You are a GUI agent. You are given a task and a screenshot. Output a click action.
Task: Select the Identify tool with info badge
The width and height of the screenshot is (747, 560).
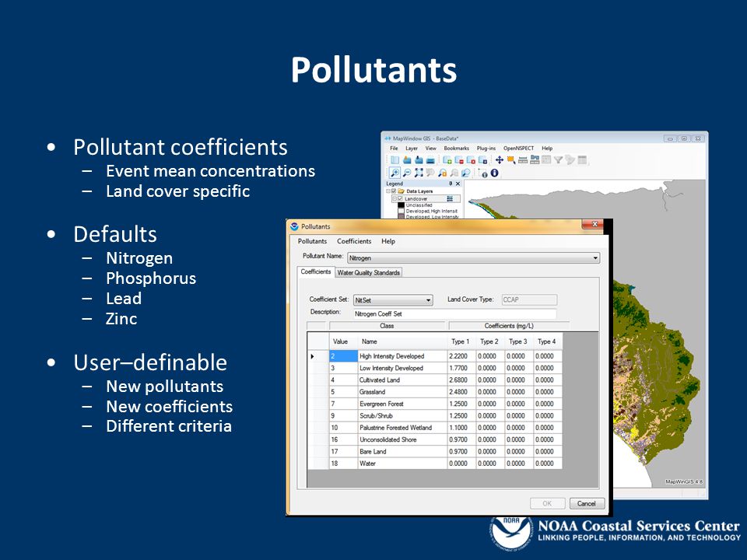(483, 173)
